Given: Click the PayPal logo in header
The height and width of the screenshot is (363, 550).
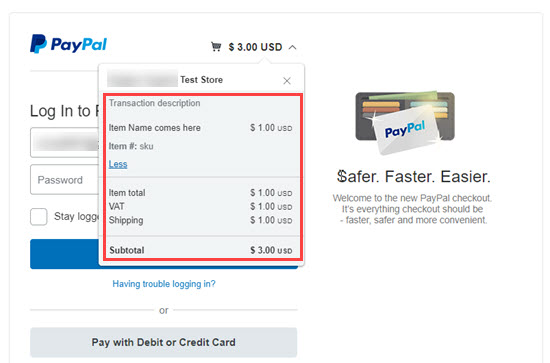Looking at the screenshot, I should tap(68, 44).
